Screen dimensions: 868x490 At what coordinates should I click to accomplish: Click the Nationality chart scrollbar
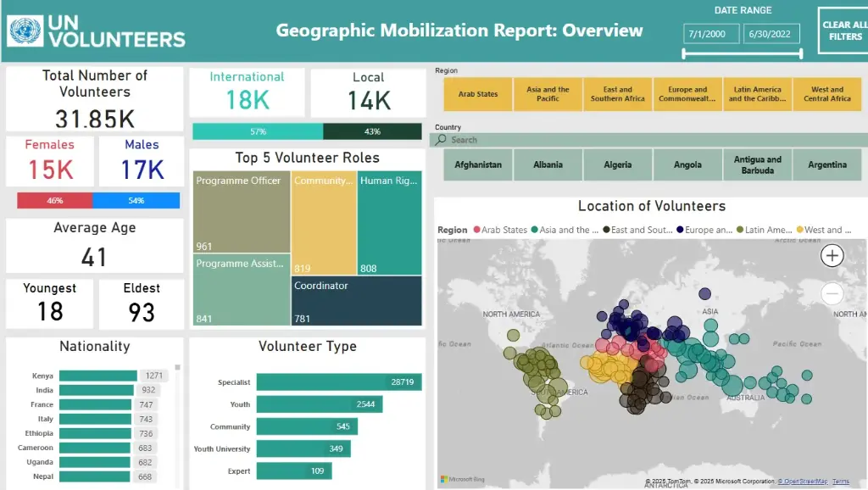[177, 368]
